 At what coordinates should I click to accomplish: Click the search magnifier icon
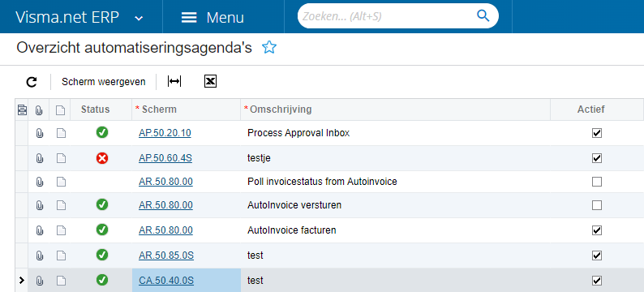(x=483, y=16)
